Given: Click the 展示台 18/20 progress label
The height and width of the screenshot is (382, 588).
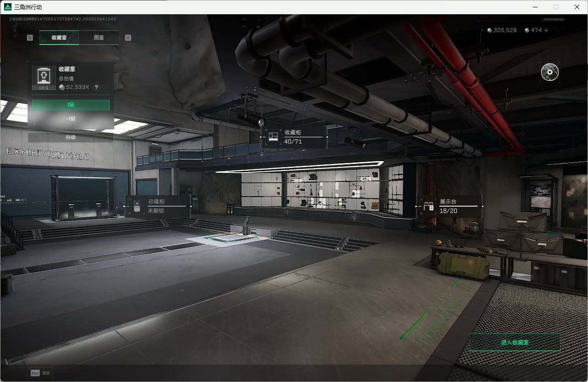Looking at the screenshot, I should coord(449,206).
